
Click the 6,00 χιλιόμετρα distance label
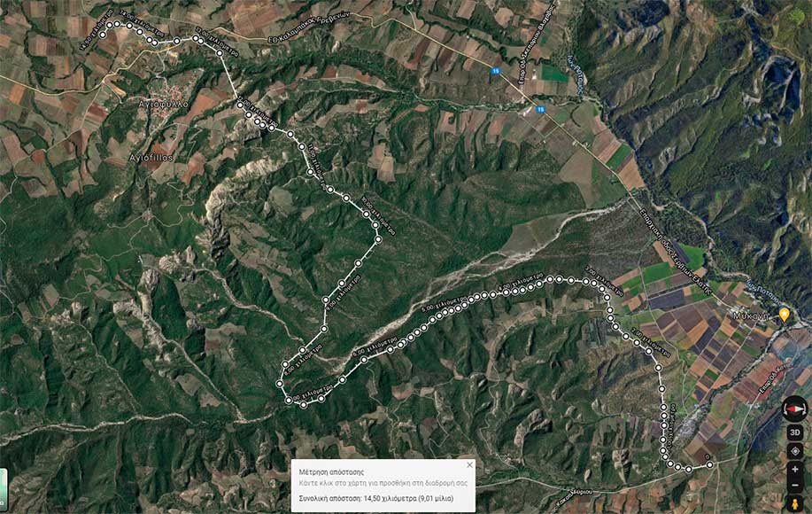click(x=375, y=348)
